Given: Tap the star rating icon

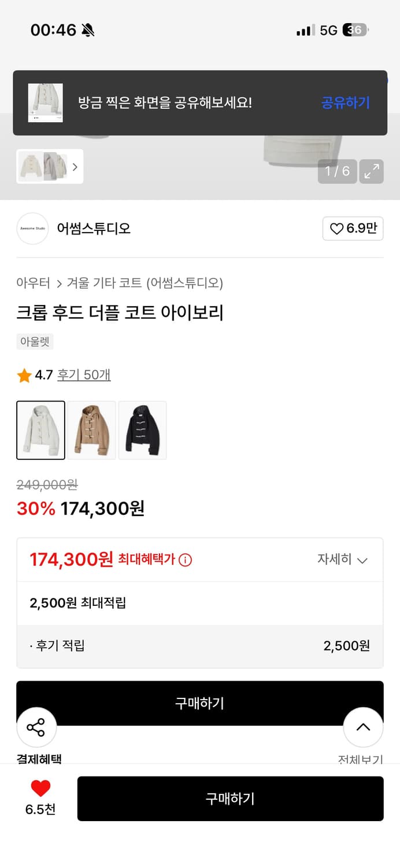Looking at the screenshot, I should (24, 375).
